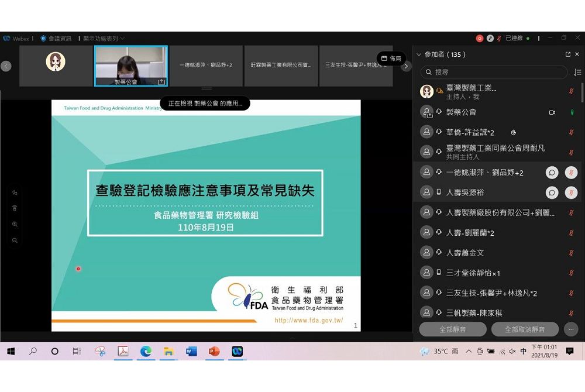Toggle mic for 人壽-劉麗蘭*2
This screenshot has height=392, width=585.
click(x=571, y=233)
